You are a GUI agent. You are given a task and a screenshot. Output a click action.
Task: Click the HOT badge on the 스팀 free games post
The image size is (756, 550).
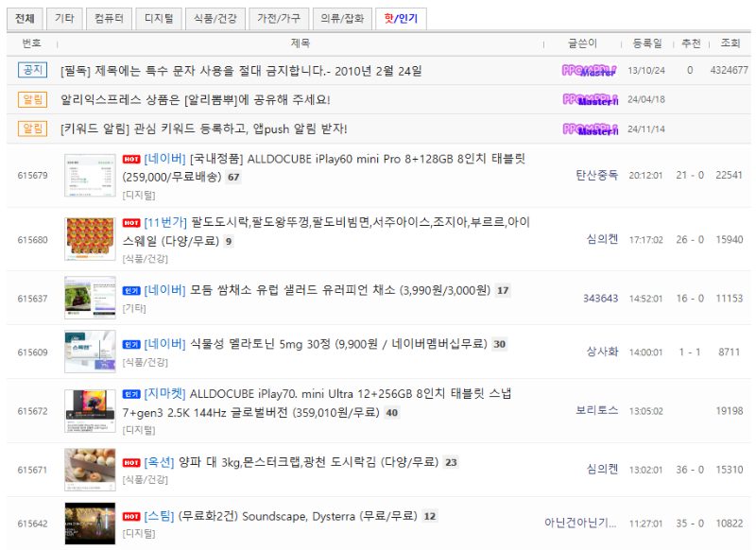(130, 517)
